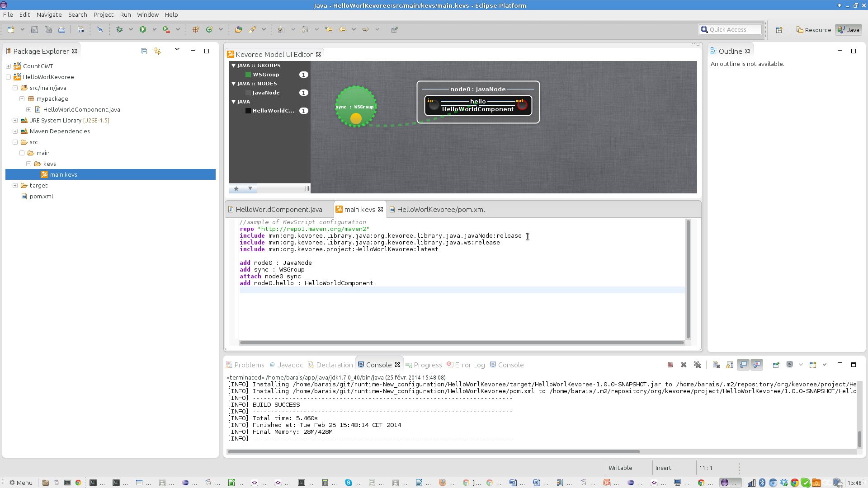The image size is (868, 488).
Task: Close the main.kevs editor tab
Action: [381, 209]
